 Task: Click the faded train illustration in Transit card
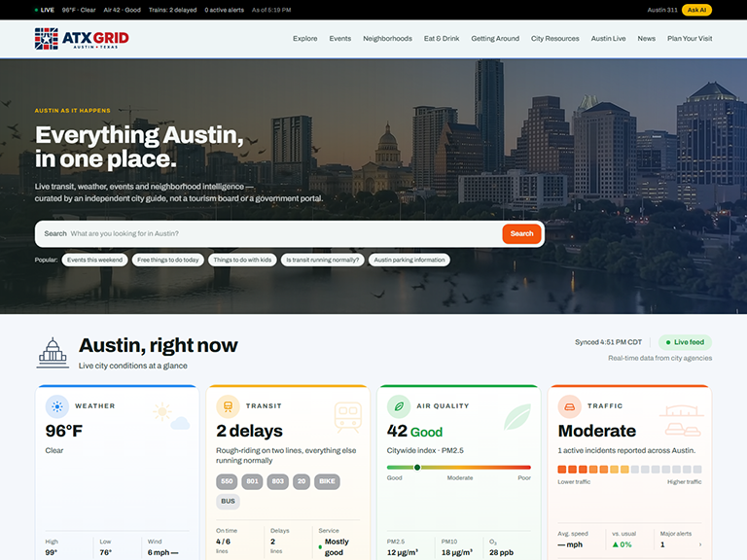click(348, 417)
